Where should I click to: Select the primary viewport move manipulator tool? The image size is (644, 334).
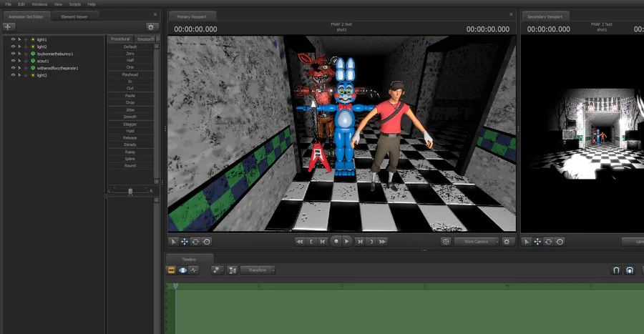(x=185, y=242)
